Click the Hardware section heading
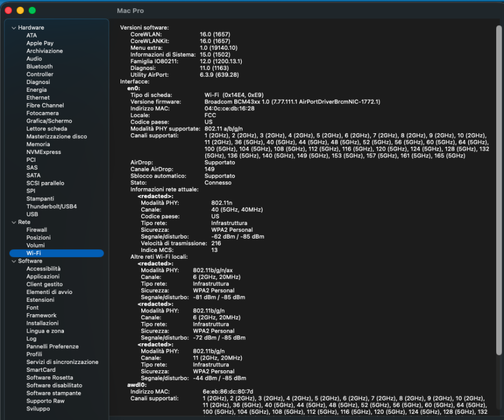The width and height of the screenshot is (504, 420). click(x=31, y=27)
